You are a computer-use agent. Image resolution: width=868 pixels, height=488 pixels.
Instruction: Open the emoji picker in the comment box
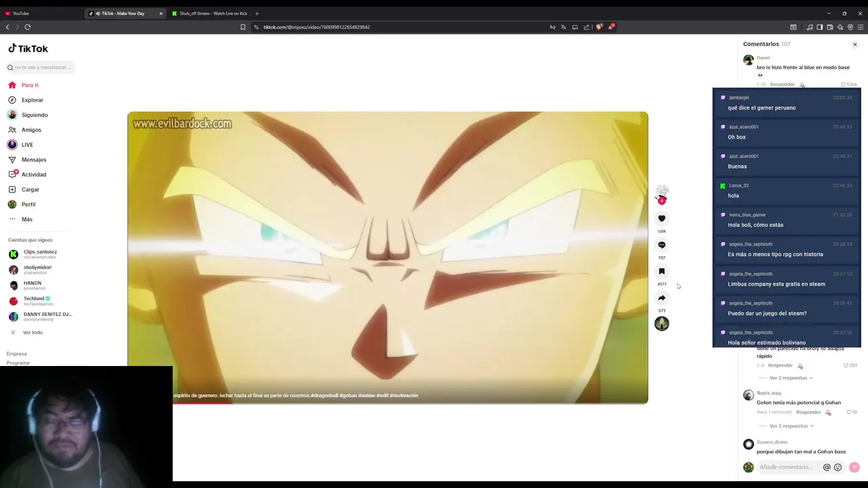click(x=837, y=467)
